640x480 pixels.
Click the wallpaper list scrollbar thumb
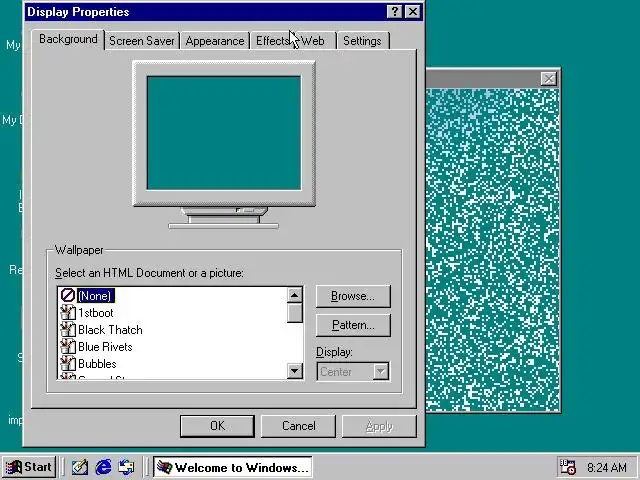point(295,313)
